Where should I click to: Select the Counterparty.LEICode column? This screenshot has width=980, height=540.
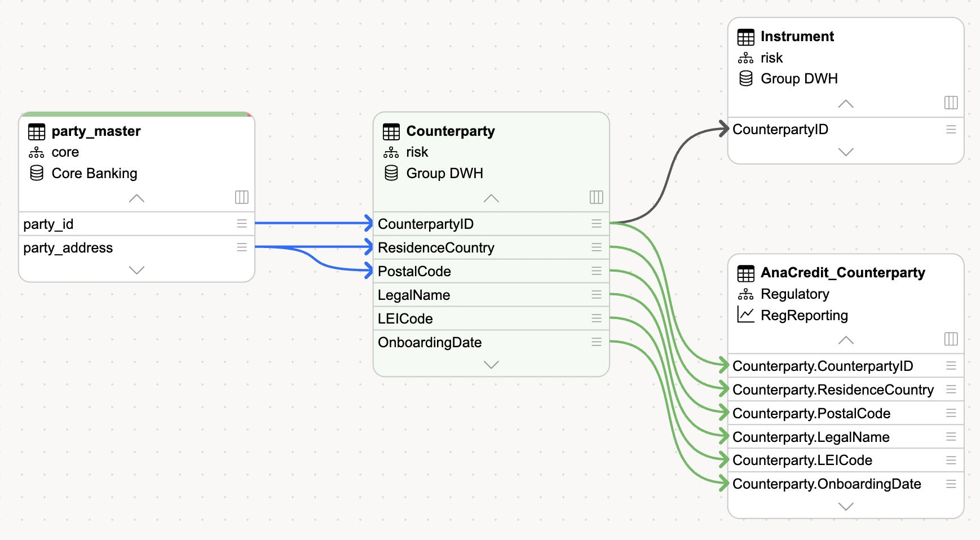coord(846,461)
